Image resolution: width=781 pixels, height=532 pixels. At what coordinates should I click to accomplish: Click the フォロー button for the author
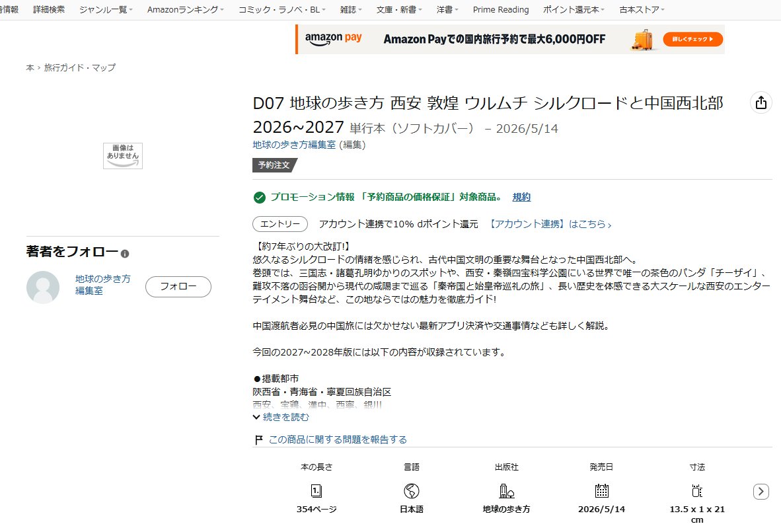point(178,287)
